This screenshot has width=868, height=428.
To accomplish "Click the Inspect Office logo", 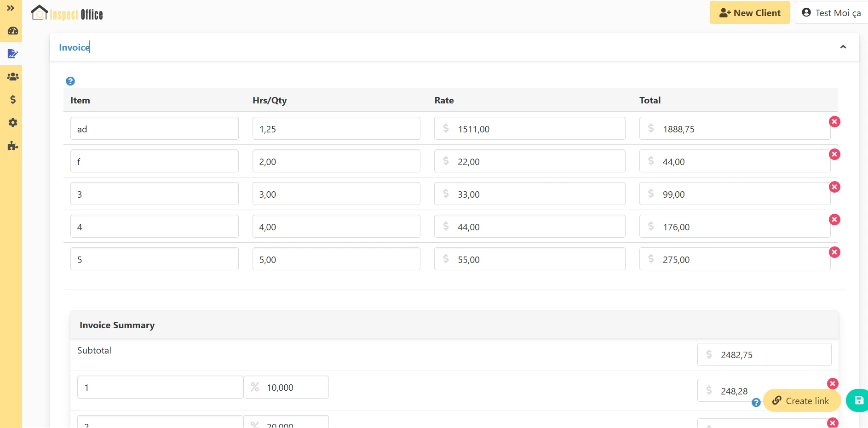I will click(x=67, y=14).
